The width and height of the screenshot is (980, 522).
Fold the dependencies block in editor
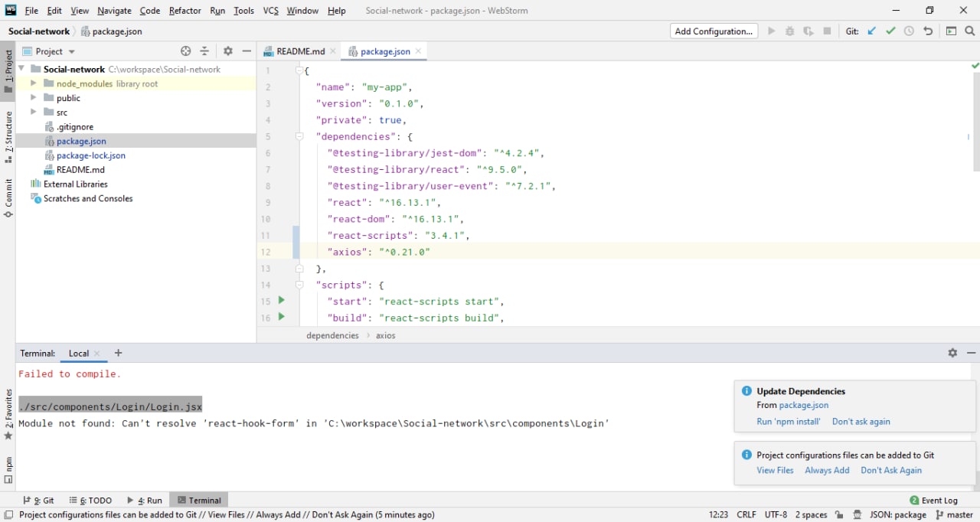[x=299, y=136]
